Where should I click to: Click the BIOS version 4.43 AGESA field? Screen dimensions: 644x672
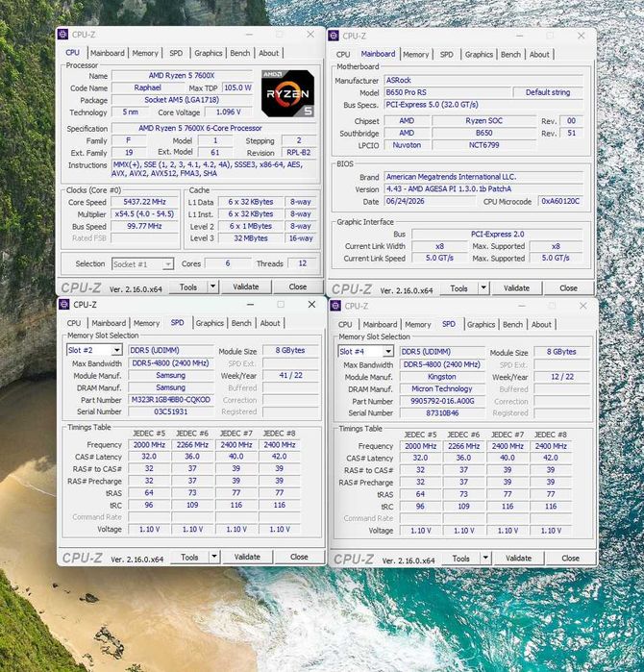click(x=483, y=188)
